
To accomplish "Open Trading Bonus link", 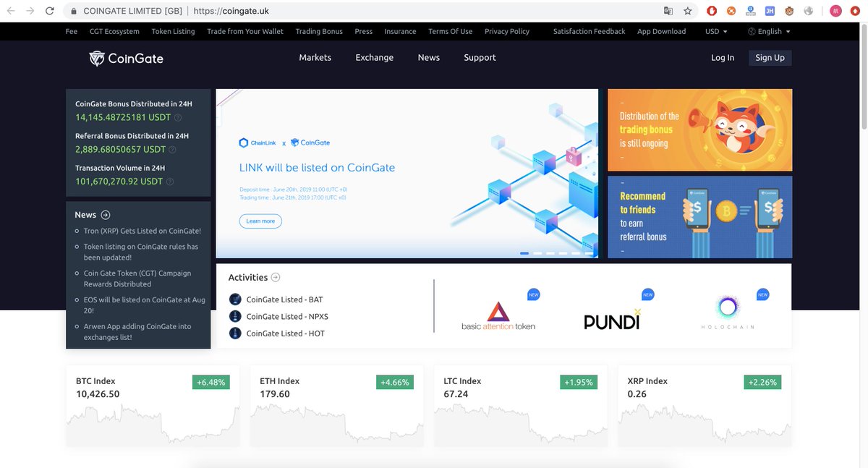I will [319, 31].
